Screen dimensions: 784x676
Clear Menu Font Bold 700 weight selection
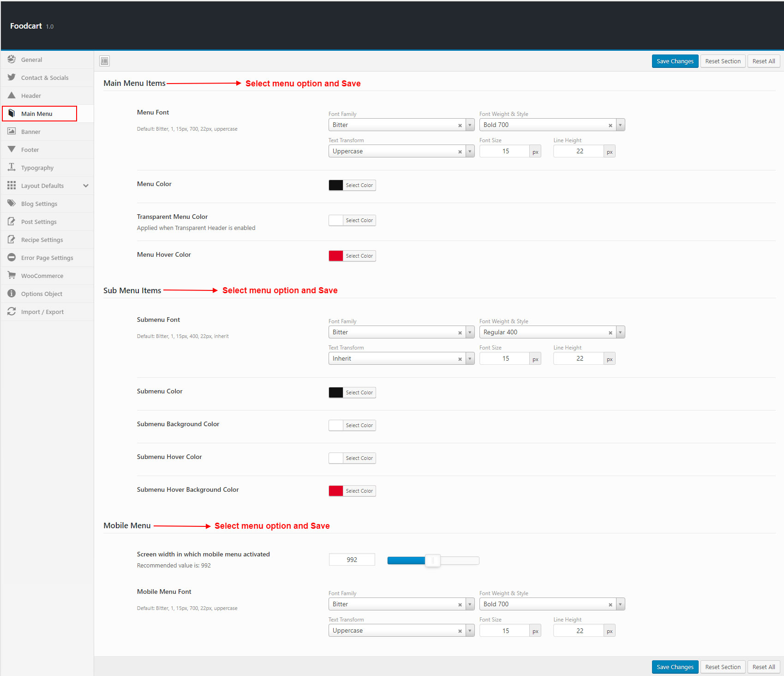(610, 125)
